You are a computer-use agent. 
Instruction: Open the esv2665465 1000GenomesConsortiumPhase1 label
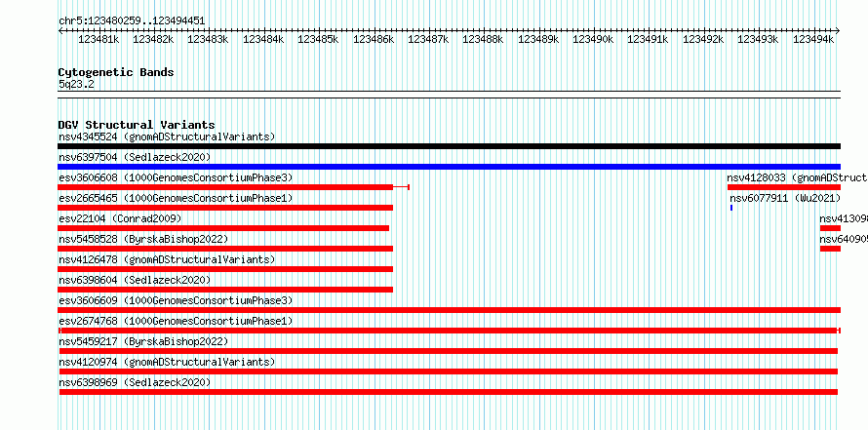tap(176, 198)
